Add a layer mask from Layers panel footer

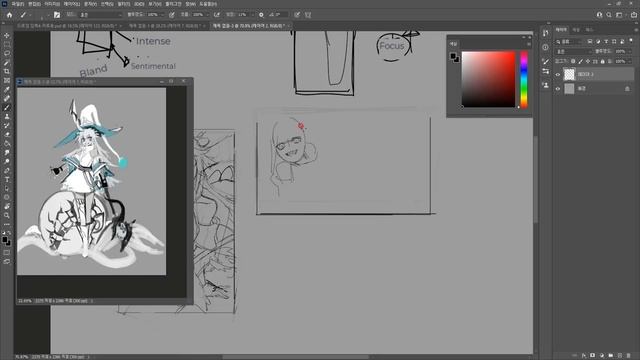tap(592, 356)
